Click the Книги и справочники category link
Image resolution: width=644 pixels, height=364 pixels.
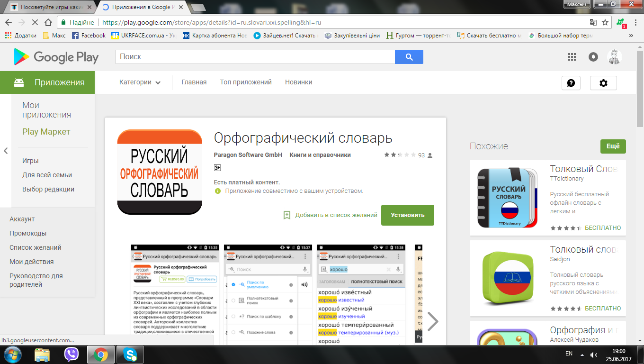pyautogui.click(x=320, y=155)
